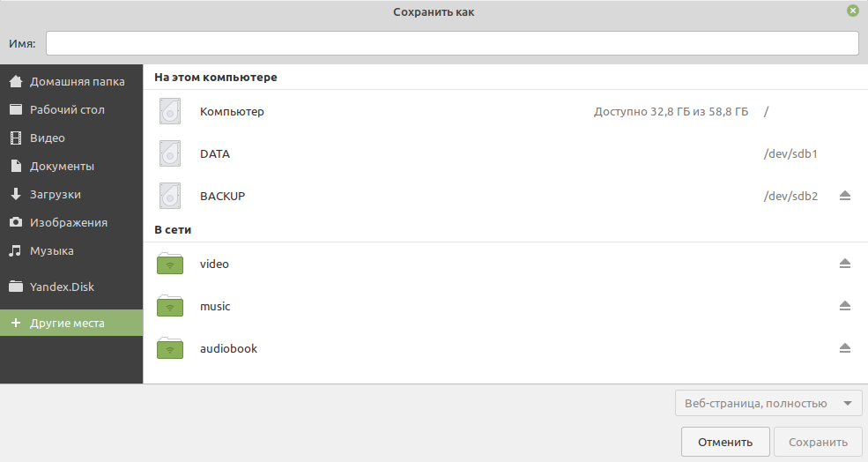
Task: Click the Имя filename input field
Action: [452, 43]
